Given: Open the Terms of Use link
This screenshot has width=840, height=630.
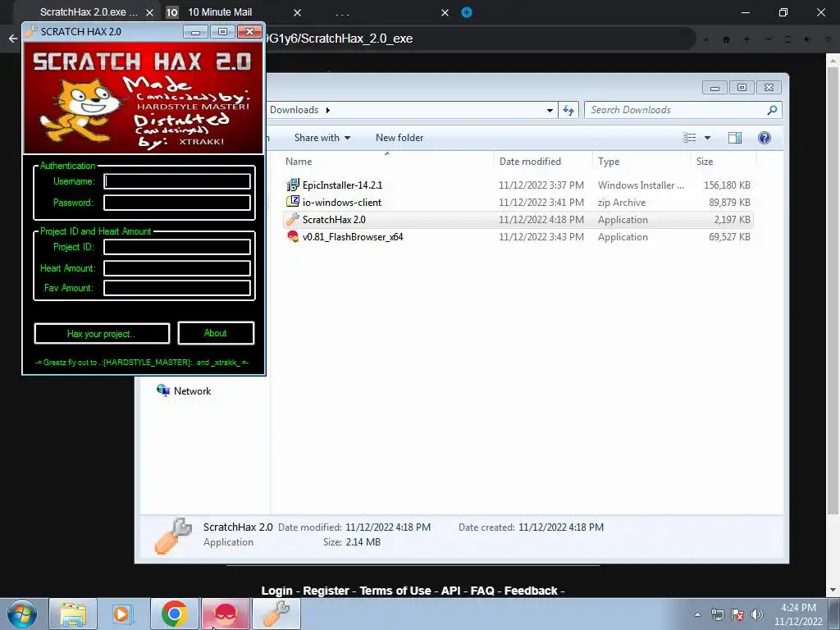Looking at the screenshot, I should point(395,591).
